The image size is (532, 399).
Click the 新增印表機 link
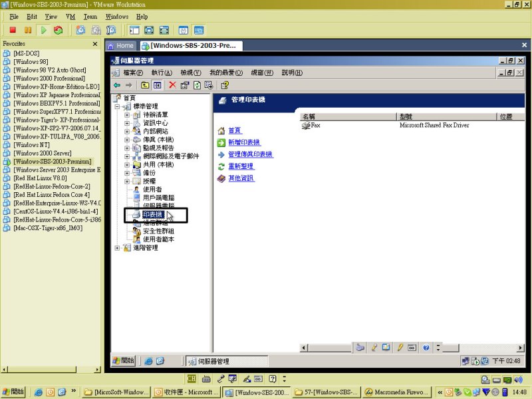coord(244,142)
